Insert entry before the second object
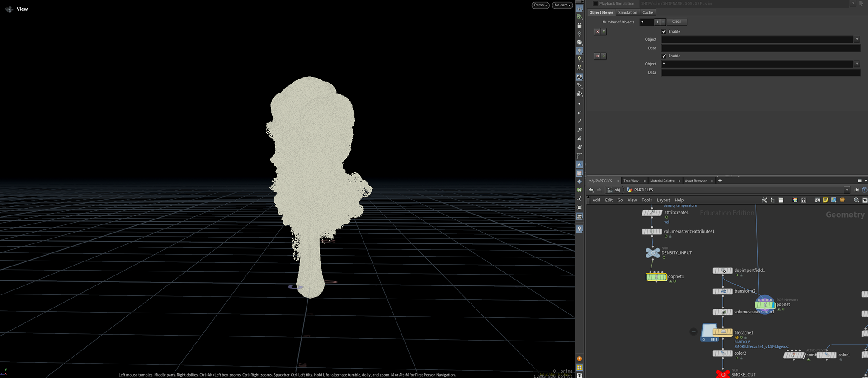868x378 pixels. coord(604,56)
